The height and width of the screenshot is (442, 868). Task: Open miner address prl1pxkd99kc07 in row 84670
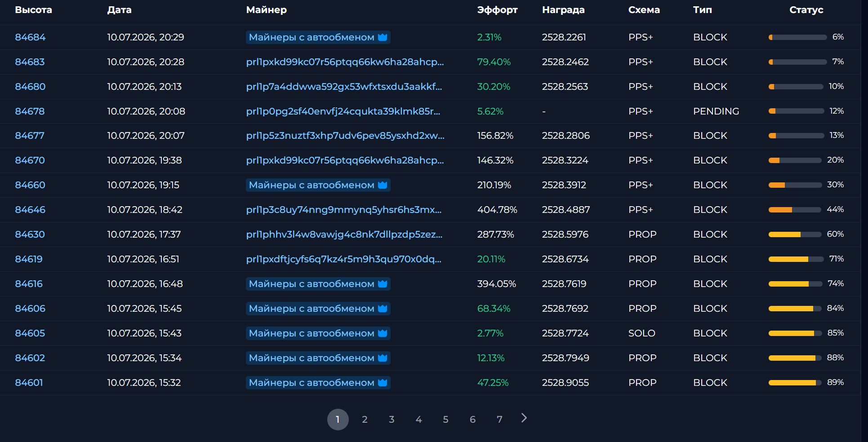click(345, 160)
